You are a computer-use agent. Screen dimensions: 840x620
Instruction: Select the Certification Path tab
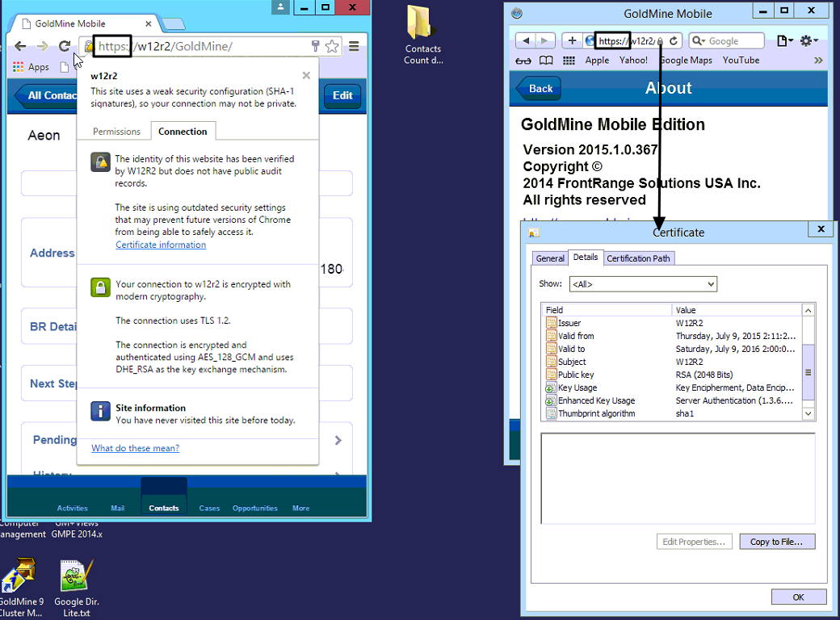point(639,258)
